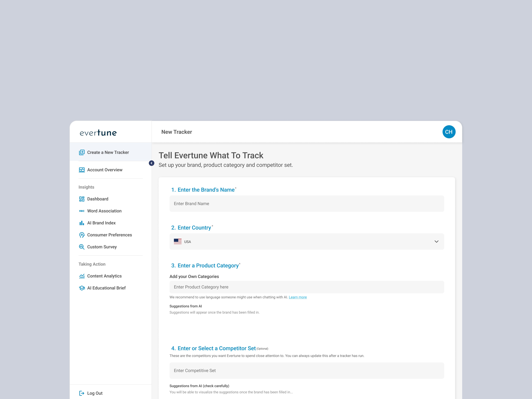Collapse the sidebar with the arrow button

click(151, 163)
